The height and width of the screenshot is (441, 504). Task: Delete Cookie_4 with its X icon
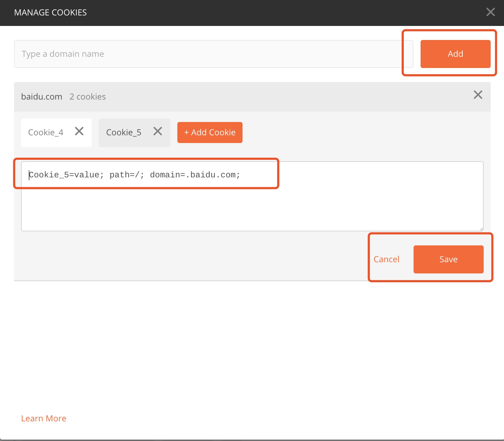tap(79, 131)
